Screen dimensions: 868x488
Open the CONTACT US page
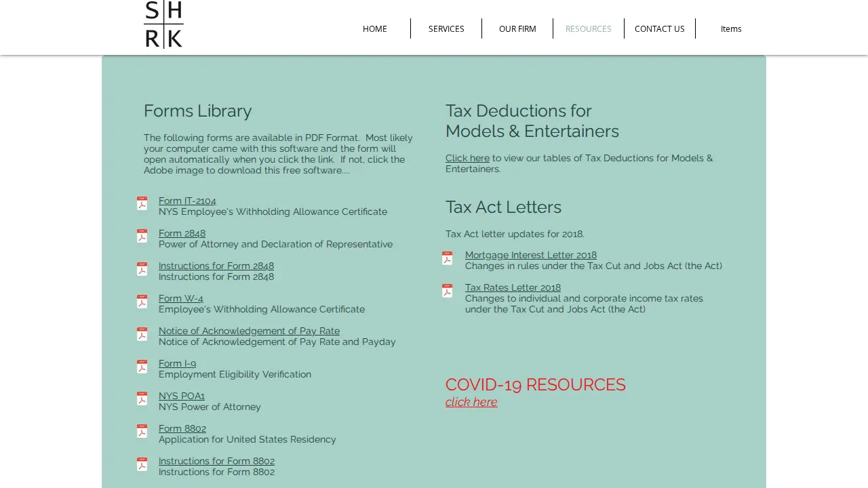click(660, 28)
